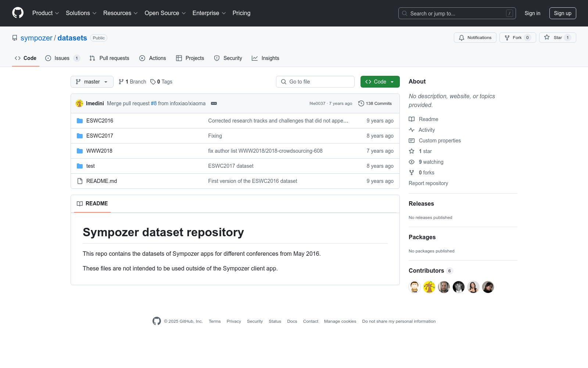This screenshot has height=368, width=588.
Task: Open the 'Fixing' commit message
Action: coord(215,136)
